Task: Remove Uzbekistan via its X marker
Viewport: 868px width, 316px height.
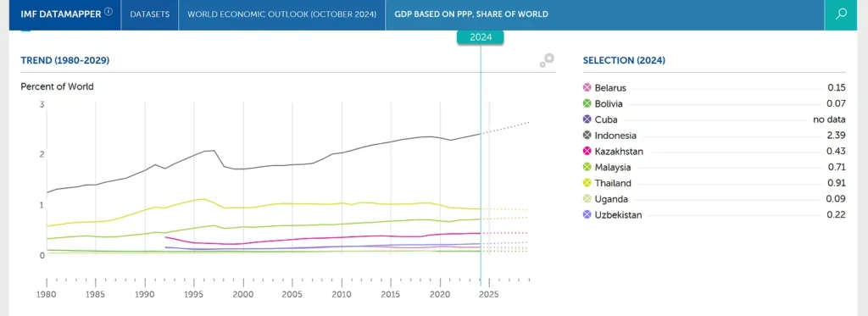Action: 587,214
